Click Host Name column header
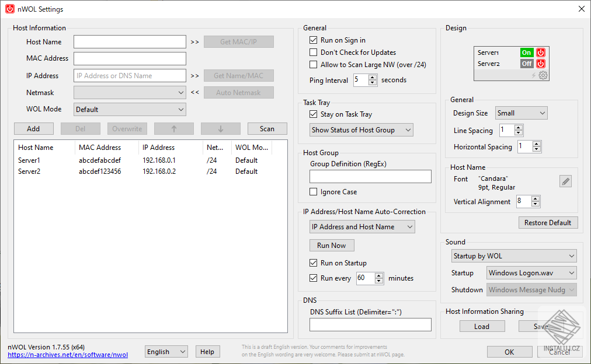The image size is (591, 364). click(x=44, y=148)
